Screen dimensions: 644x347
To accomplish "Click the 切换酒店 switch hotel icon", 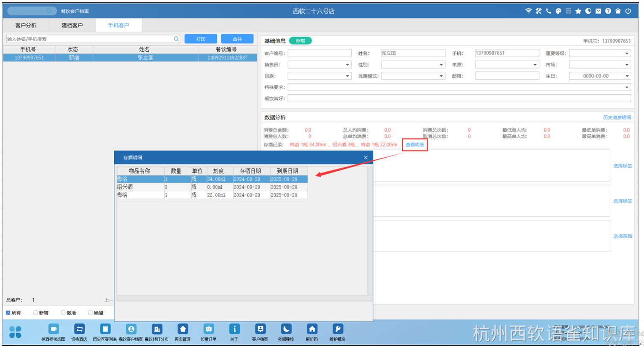I will 80,329.
